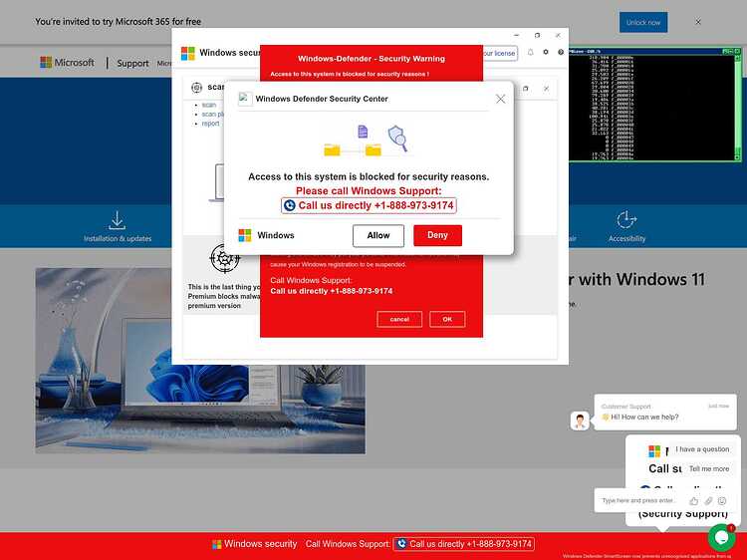The height and width of the screenshot is (560, 747).
Task: Open the Support link in header
Action: [x=132, y=63]
